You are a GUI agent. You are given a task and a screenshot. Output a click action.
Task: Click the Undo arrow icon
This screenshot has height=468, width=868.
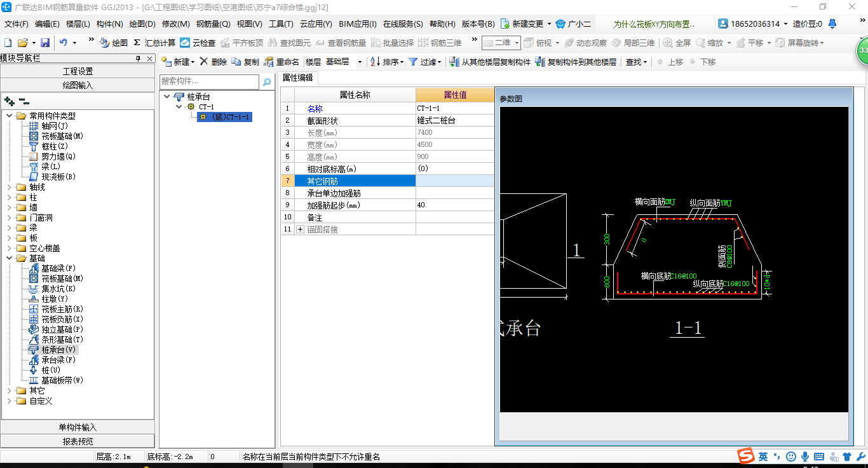[64, 43]
